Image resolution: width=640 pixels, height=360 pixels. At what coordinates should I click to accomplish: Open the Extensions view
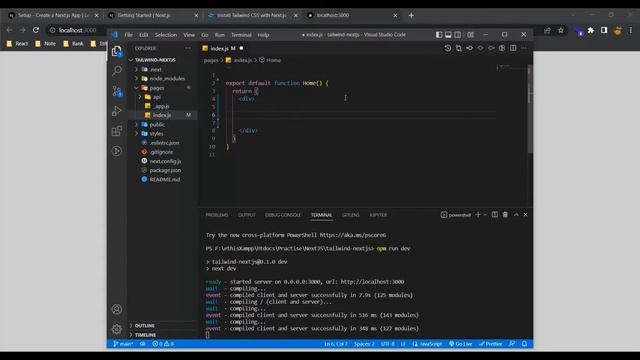[x=117, y=131]
